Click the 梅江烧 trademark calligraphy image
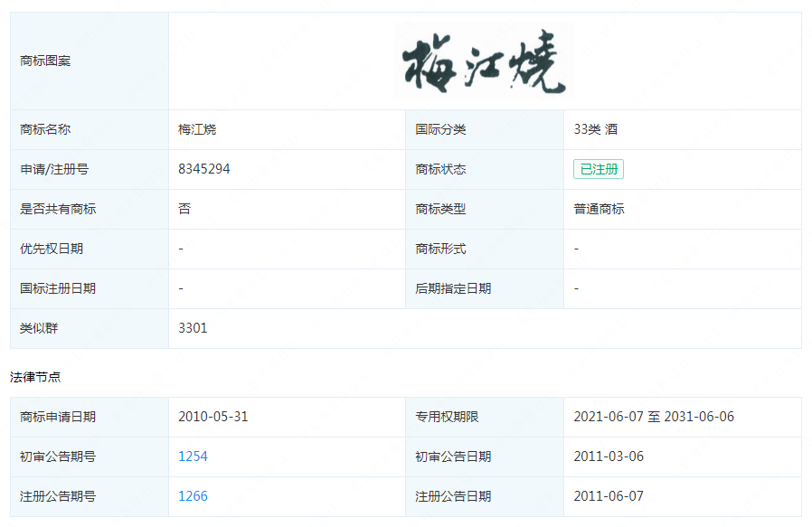 point(484,61)
